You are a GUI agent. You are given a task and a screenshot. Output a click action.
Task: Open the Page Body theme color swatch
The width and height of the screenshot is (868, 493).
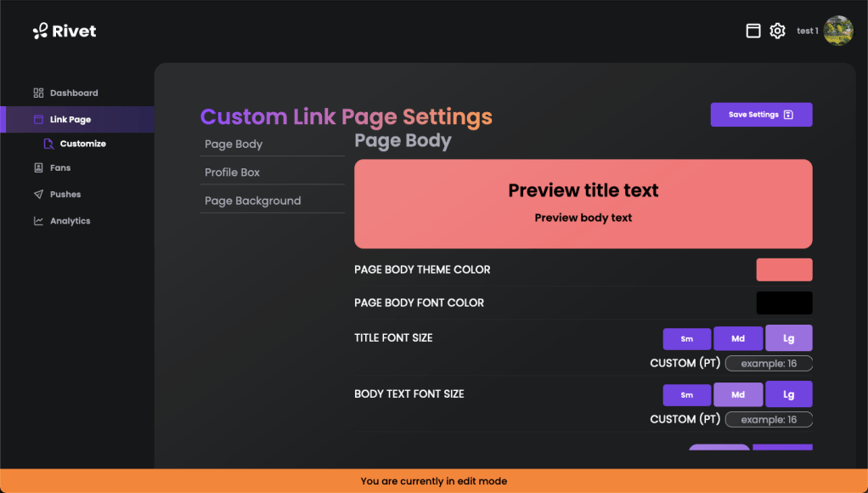784,269
